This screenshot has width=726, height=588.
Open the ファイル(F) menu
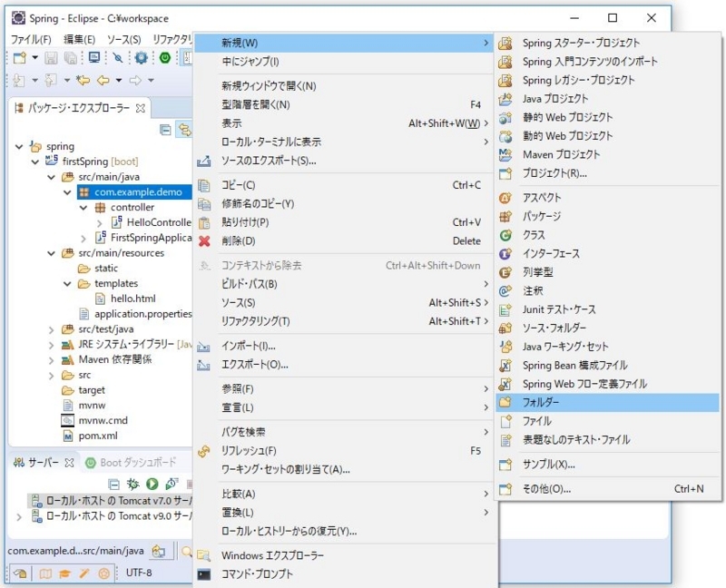click(x=31, y=39)
